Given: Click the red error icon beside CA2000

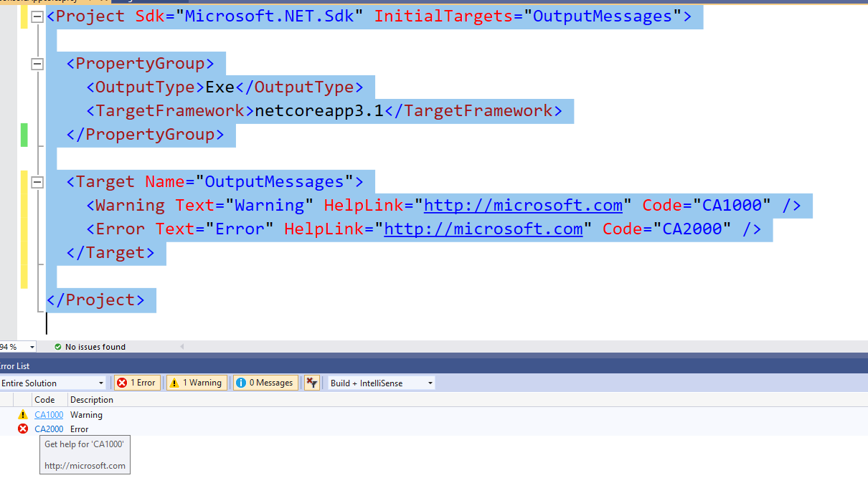Looking at the screenshot, I should coord(24,429).
